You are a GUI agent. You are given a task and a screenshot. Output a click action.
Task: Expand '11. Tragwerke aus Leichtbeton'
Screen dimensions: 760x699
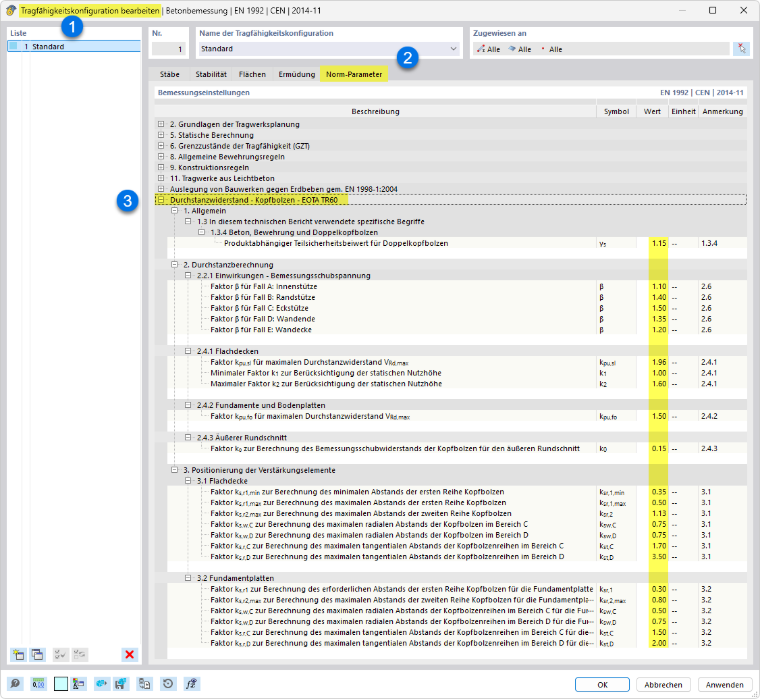pyautogui.click(x=161, y=178)
